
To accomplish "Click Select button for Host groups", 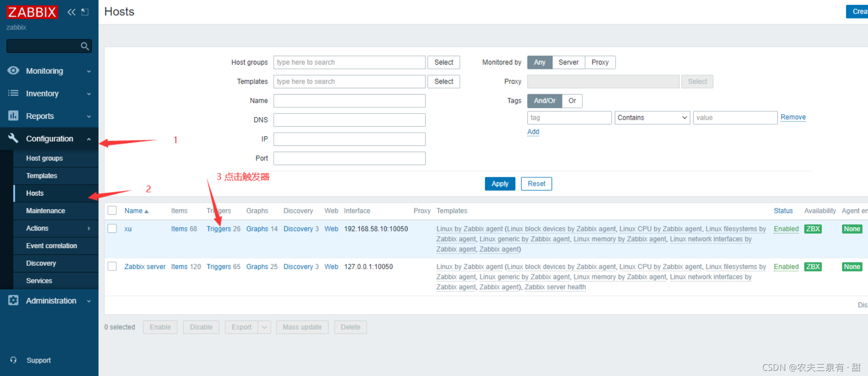I will 444,62.
